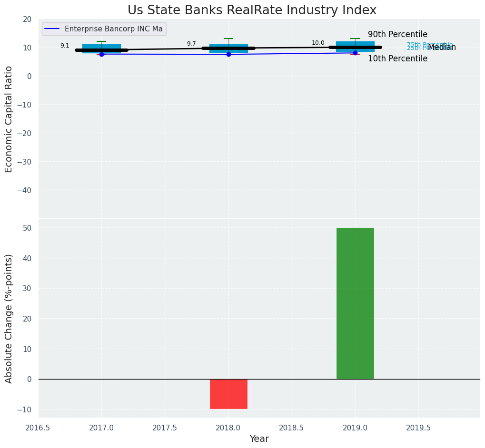The width and height of the screenshot is (485, 448).
Task: Click the Enterprise Bancorp INC Ma legend label
Action: point(113,29)
